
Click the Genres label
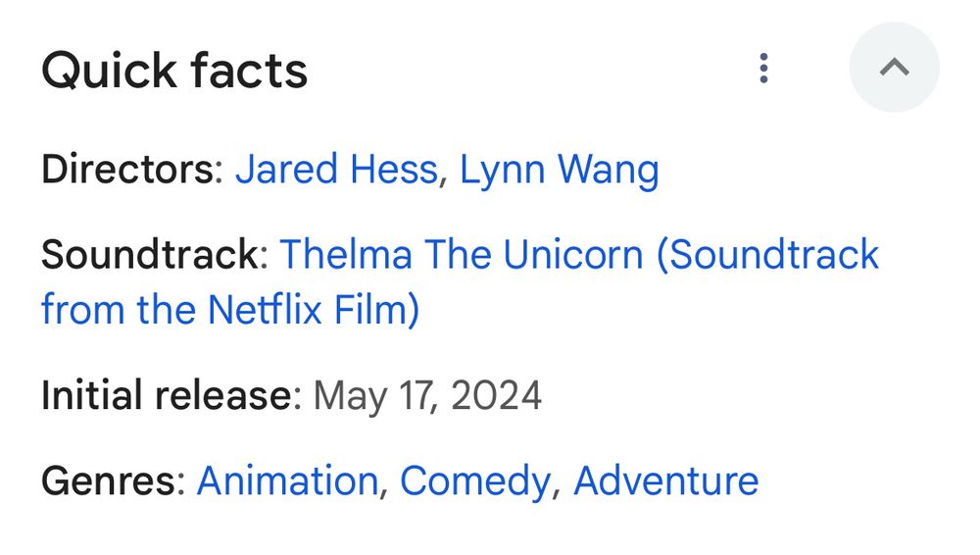point(113,480)
